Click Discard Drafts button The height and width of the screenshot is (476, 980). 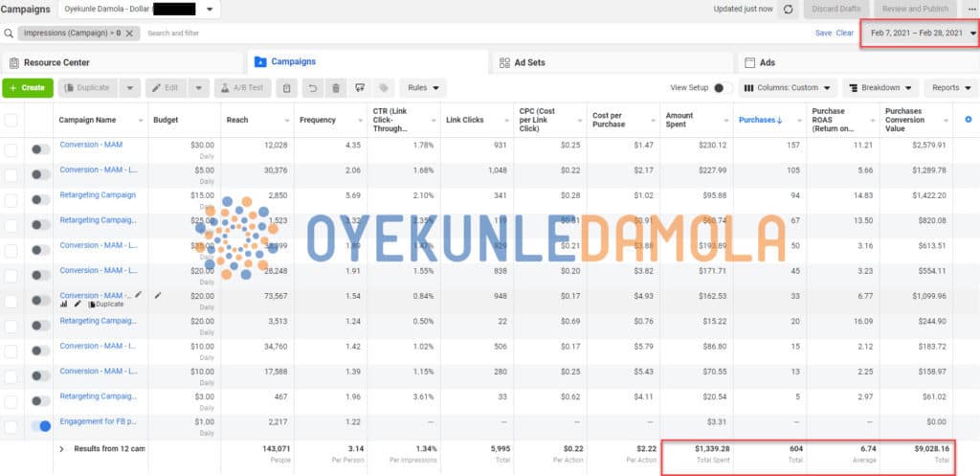[836, 10]
